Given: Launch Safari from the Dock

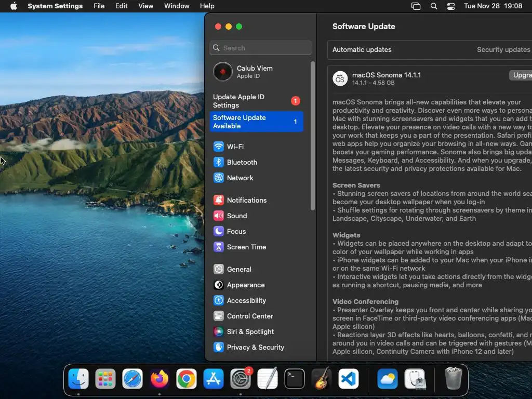Looking at the screenshot, I should (132, 379).
